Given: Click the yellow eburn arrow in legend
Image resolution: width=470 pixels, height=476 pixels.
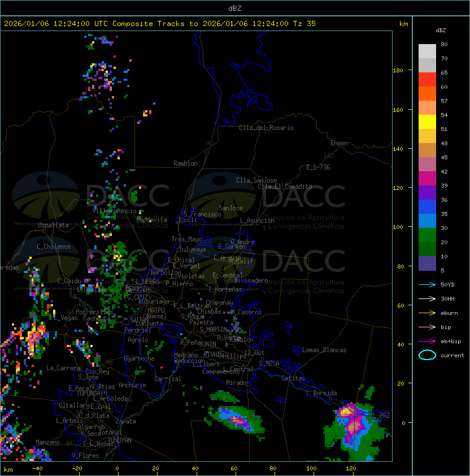Looking at the screenshot, I should pos(427,313).
